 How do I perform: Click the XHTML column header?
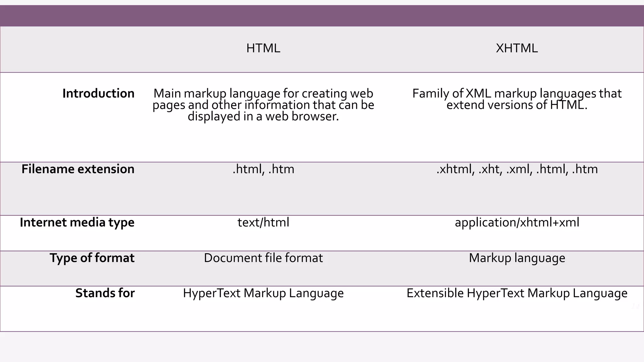pyautogui.click(x=517, y=48)
